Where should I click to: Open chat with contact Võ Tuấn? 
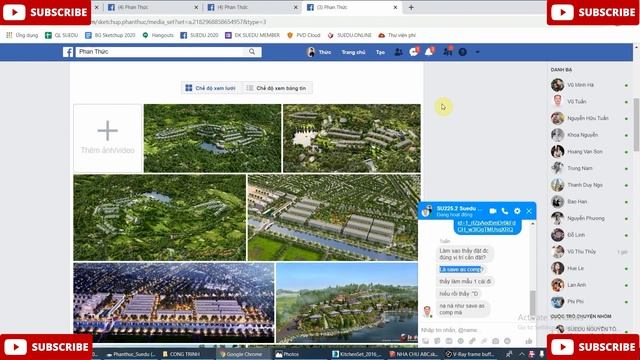coord(590,102)
